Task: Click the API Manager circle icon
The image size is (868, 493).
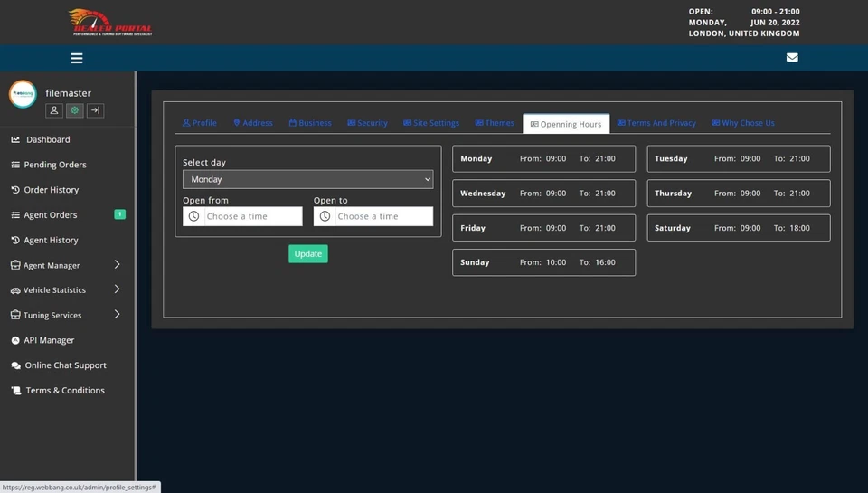Action: [x=15, y=340]
